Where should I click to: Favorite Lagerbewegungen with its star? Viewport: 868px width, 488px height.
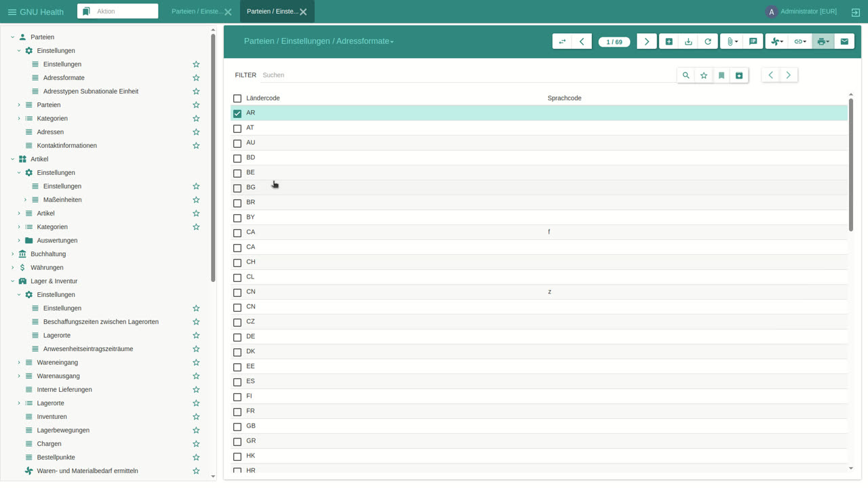196,430
